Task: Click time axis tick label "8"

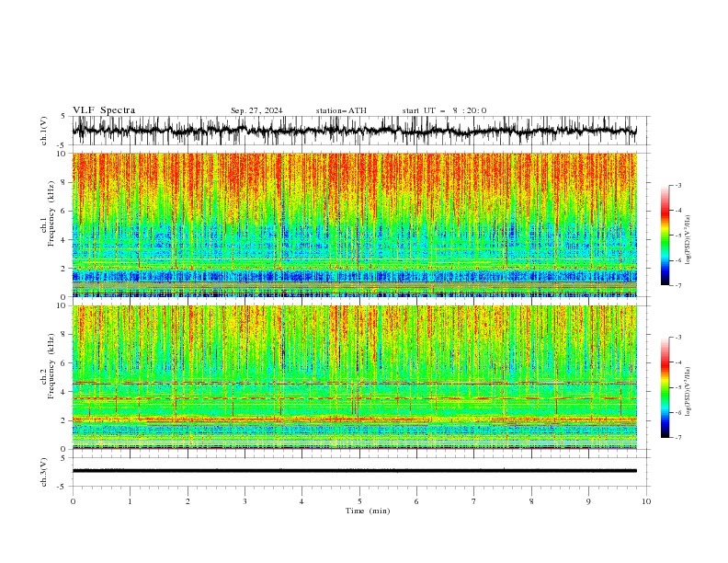Action: (x=531, y=501)
